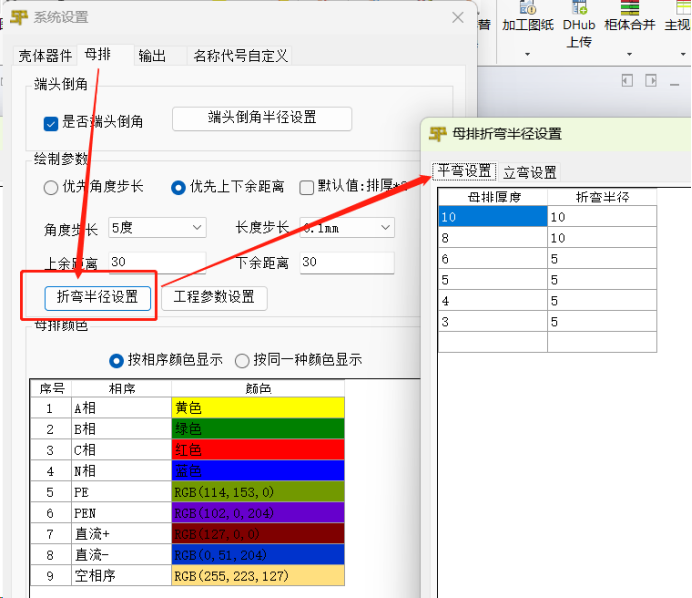692x598 pixels.
Task: Select 按相序颜色显示 radio button
Action: point(116,361)
